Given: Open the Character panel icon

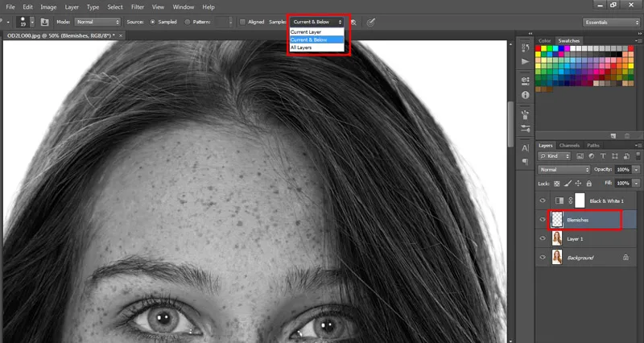Looking at the screenshot, I should coord(526,148).
